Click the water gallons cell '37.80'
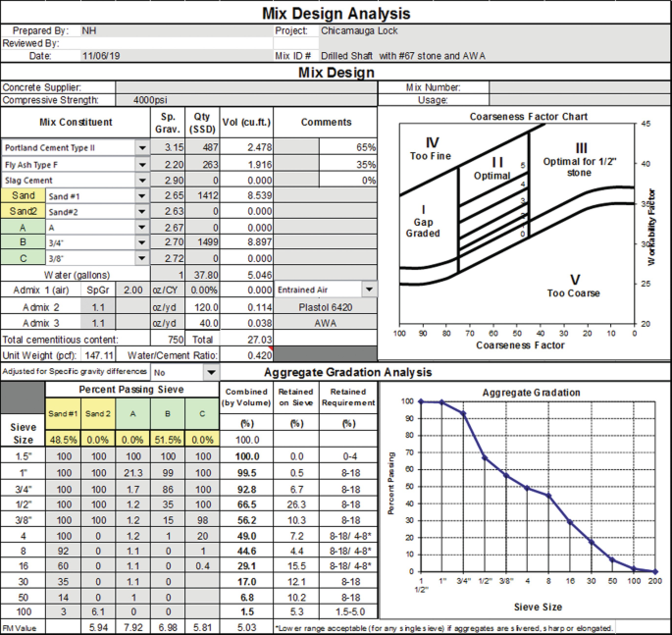Image resolution: width=672 pixels, height=635 pixels. 202,275
